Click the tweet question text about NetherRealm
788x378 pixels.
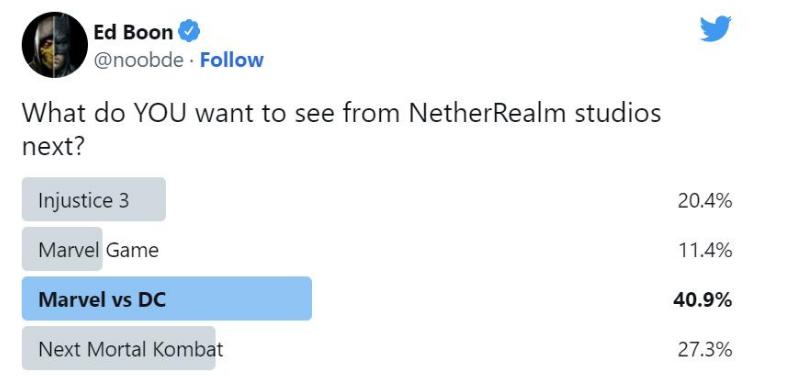[x=341, y=130]
